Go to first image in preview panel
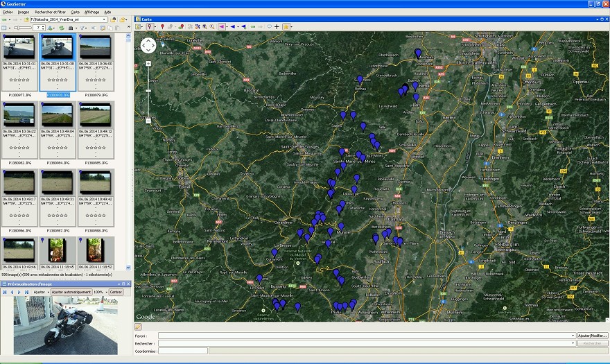This screenshot has height=364, width=610. coord(4,292)
